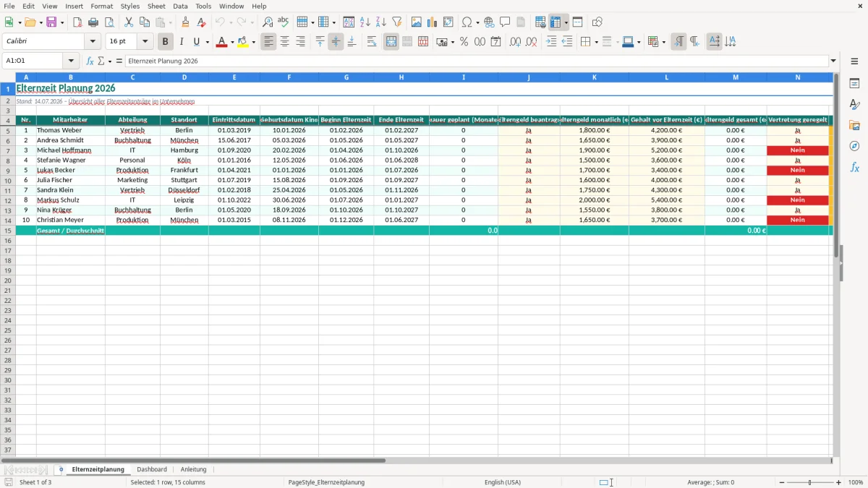The image size is (868, 488).
Task: Click the AutoFilter funnel icon
Action: (397, 22)
